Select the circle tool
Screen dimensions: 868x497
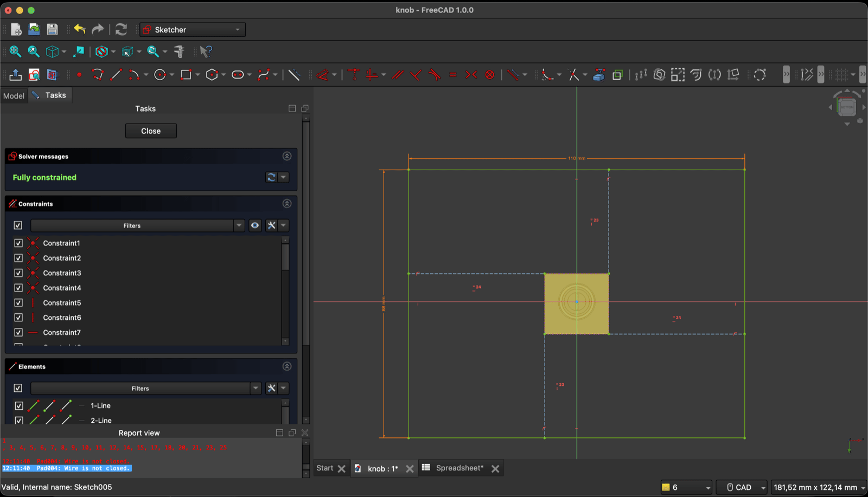(x=160, y=75)
